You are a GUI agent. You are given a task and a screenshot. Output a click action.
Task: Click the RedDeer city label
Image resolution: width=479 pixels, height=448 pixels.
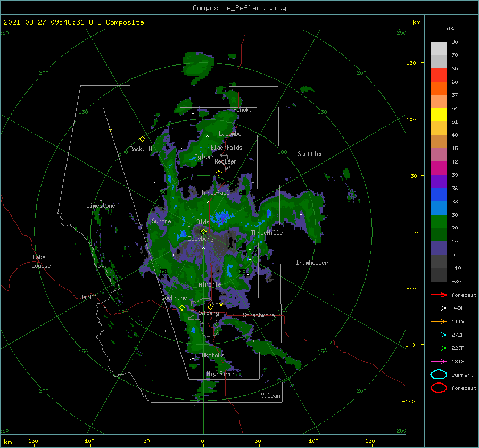point(226,161)
